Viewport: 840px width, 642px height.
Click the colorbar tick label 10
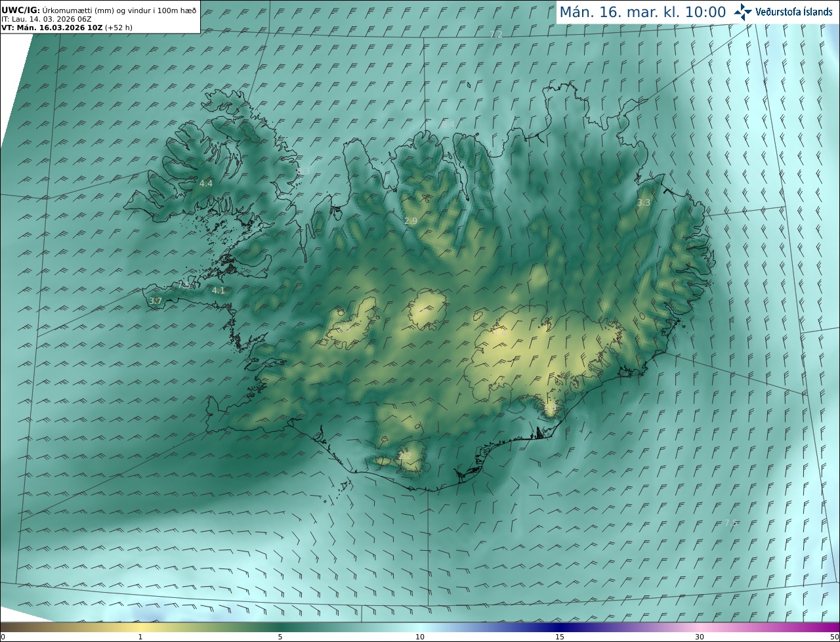(420, 637)
